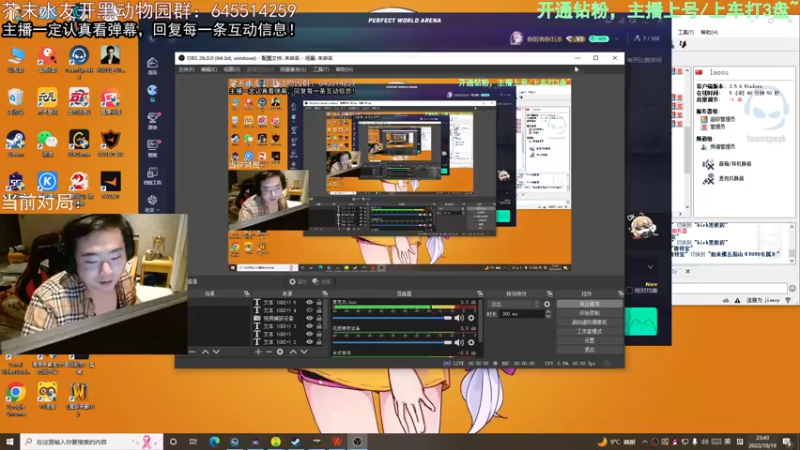800x450 pixels.
Task: Open OBS 设置 from the controls panel
Action: click(589, 341)
